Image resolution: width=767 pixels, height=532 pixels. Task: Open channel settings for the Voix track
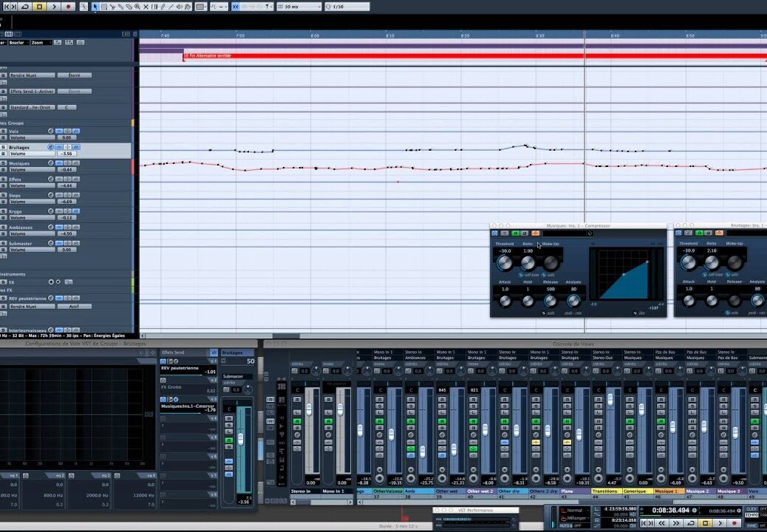point(50,131)
